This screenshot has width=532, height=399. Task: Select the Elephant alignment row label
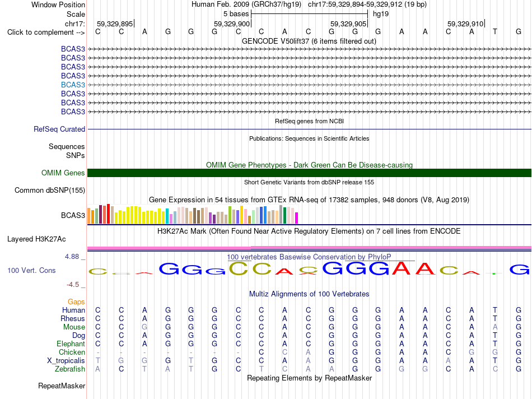point(71,344)
